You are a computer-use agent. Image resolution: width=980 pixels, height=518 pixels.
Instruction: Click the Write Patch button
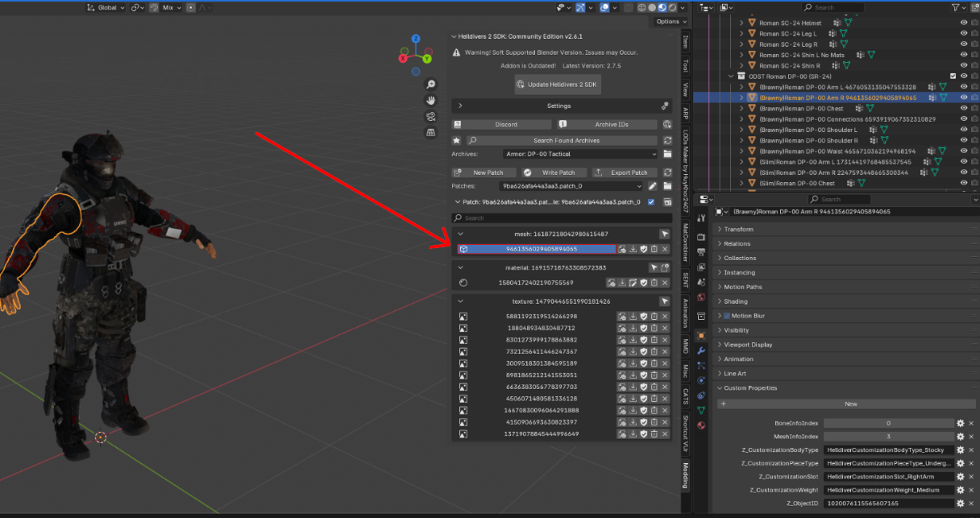(553, 172)
